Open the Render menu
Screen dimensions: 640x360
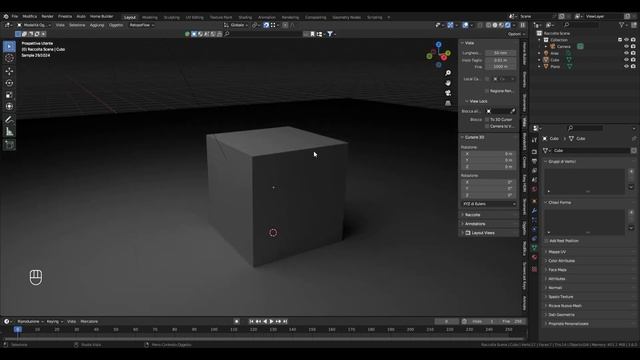pyautogui.click(x=47, y=16)
